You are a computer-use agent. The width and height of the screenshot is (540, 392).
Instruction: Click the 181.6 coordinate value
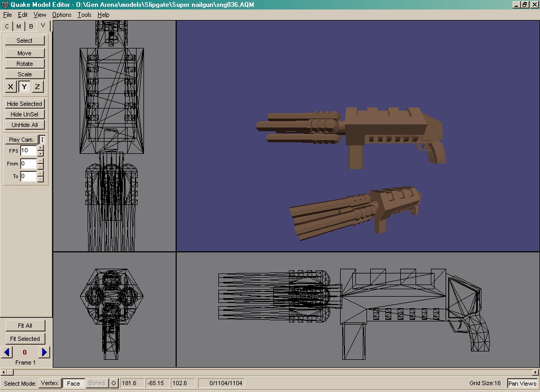pos(131,383)
